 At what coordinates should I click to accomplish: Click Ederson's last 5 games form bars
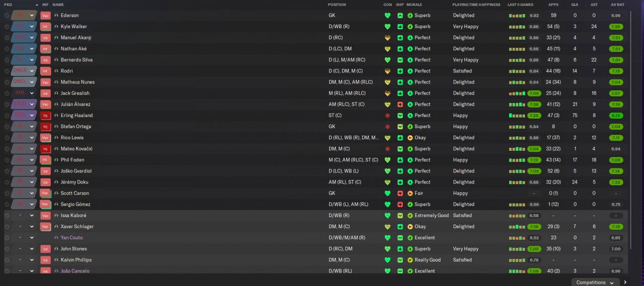tap(517, 16)
